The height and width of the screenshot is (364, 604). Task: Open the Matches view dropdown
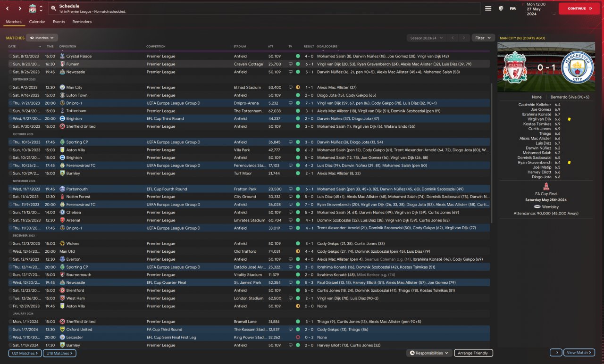tap(42, 38)
